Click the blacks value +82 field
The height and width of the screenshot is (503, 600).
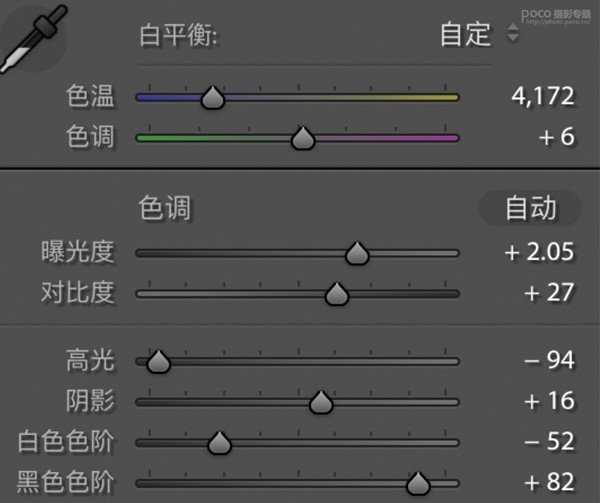click(549, 482)
